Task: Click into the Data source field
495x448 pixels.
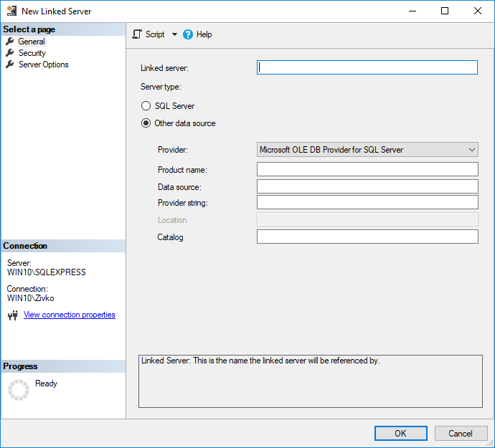Action: (367, 186)
